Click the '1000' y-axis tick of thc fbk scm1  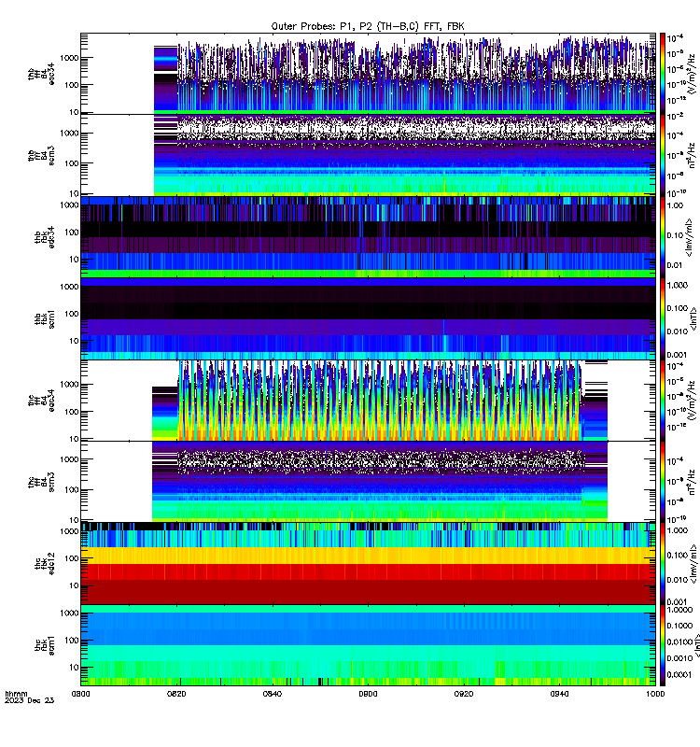(x=69, y=613)
